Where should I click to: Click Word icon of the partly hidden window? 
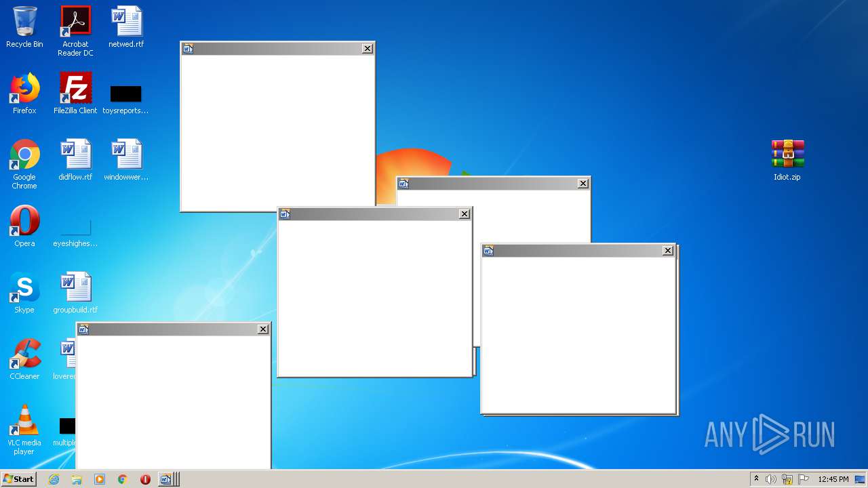pyautogui.click(x=404, y=183)
